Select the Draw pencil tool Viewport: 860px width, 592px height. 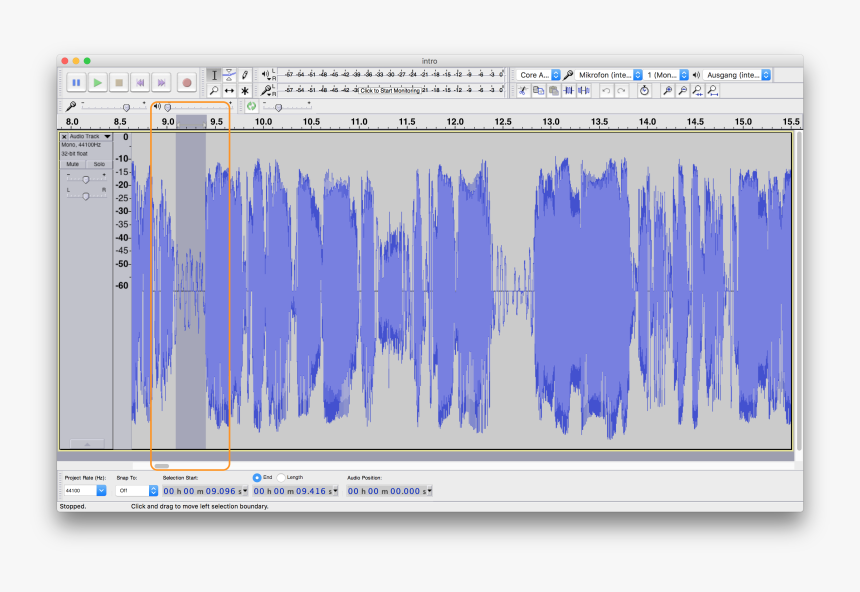pos(245,75)
